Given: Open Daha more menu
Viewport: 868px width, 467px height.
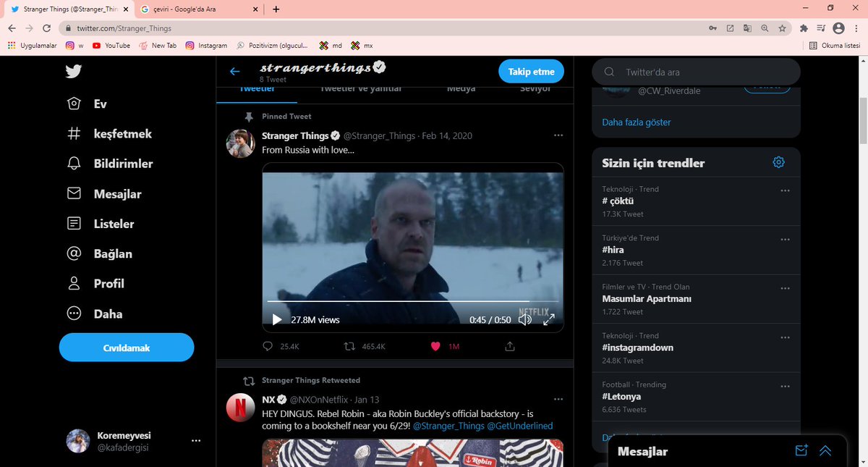Looking at the screenshot, I should (94, 314).
